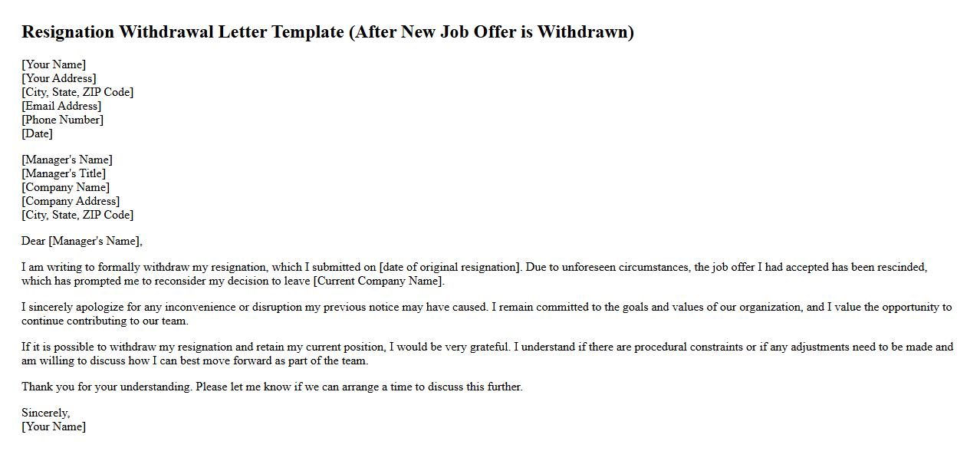Click the company [City, State, ZIP Code] line

tap(77, 215)
